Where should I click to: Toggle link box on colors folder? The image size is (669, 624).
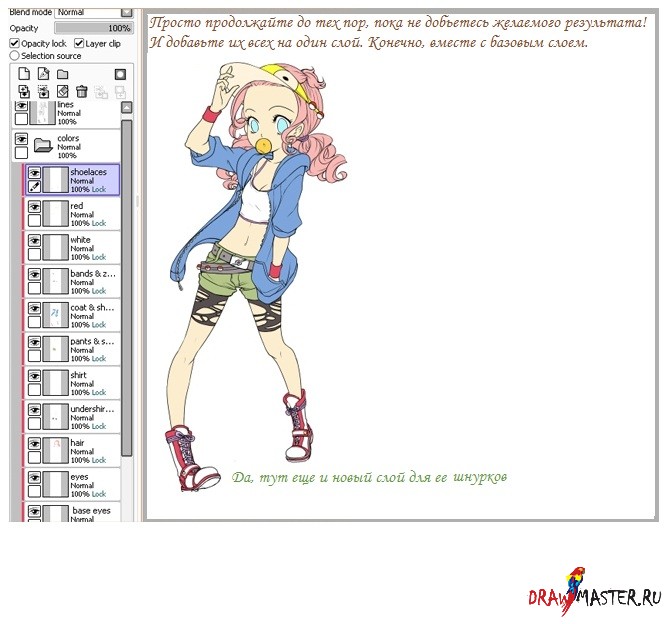click(x=21, y=153)
